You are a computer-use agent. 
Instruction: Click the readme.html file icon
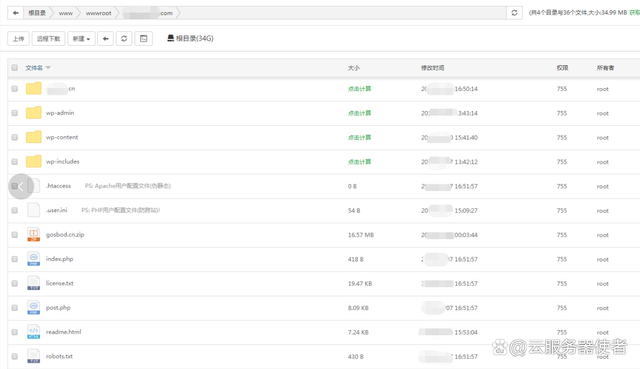pos(33,331)
